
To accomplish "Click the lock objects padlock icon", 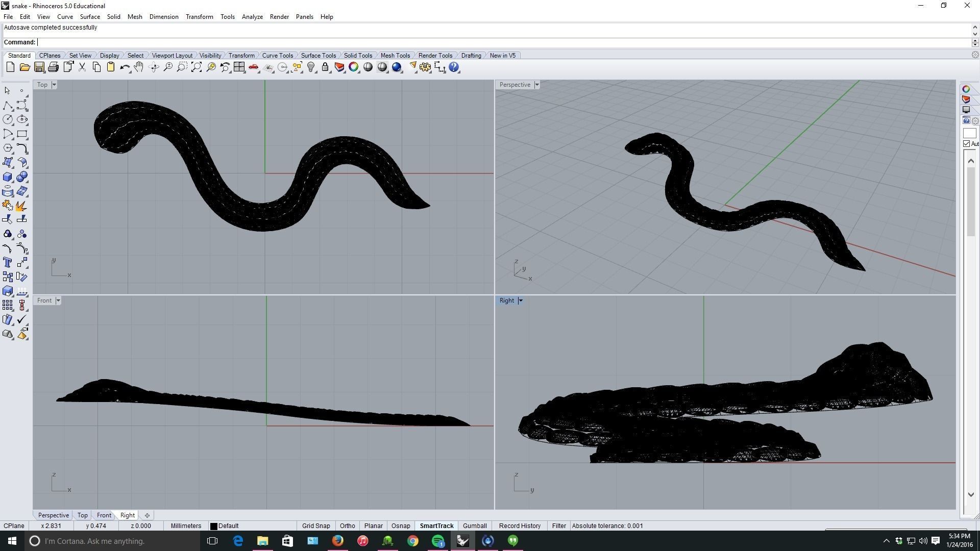I will click(325, 67).
